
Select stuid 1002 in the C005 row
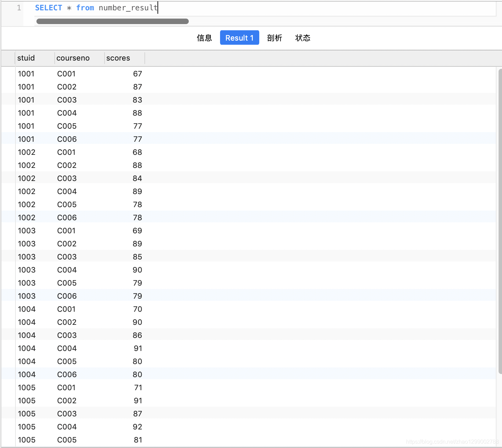click(x=26, y=205)
